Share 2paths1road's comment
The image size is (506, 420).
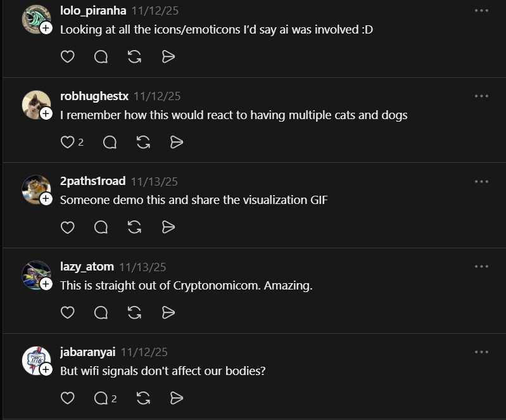click(168, 227)
